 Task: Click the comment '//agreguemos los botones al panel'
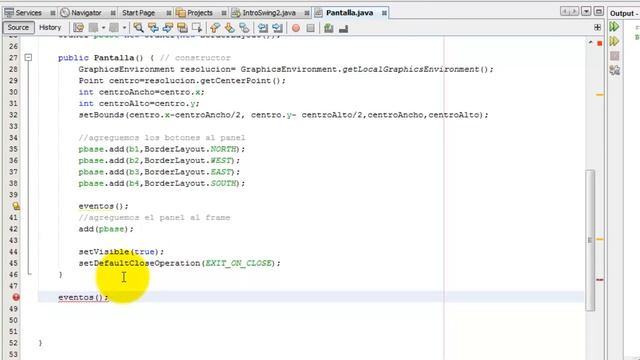pos(162,138)
